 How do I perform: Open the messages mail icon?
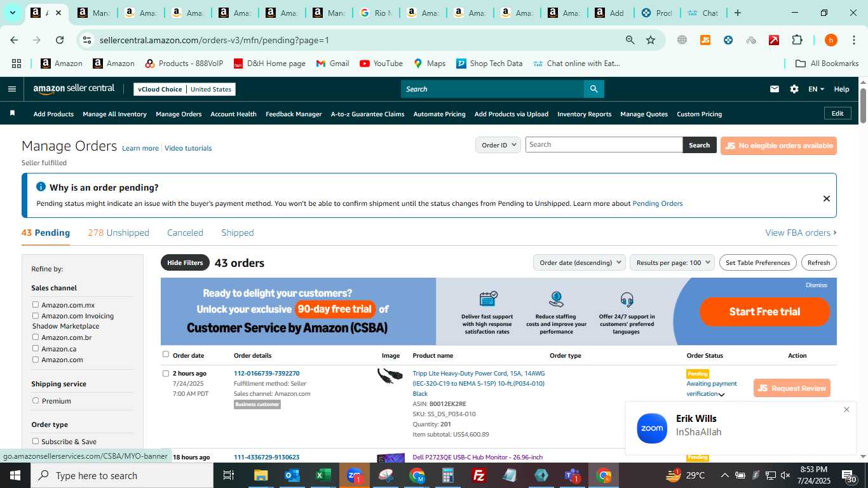click(774, 89)
